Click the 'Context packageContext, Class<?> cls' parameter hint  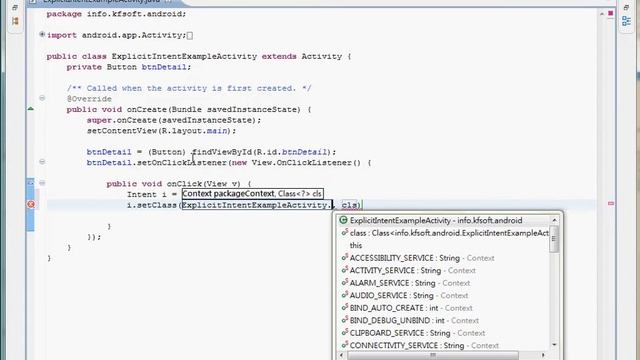point(253,193)
